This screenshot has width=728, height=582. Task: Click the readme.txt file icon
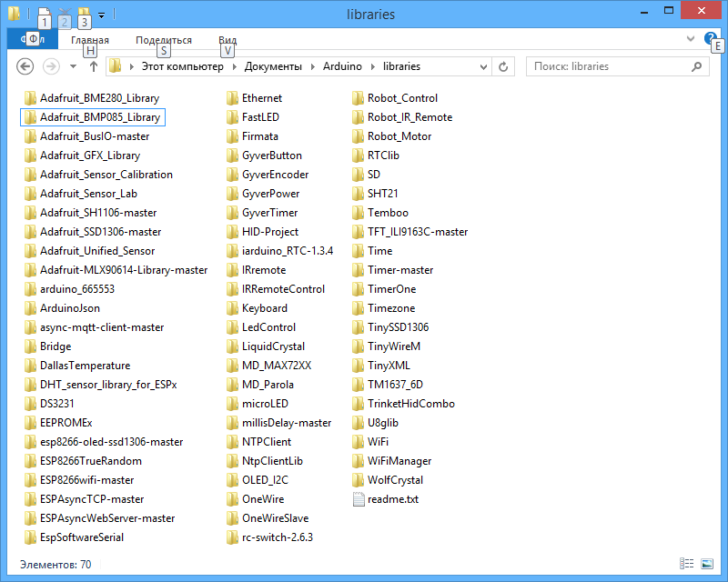pyautogui.click(x=359, y=499)
